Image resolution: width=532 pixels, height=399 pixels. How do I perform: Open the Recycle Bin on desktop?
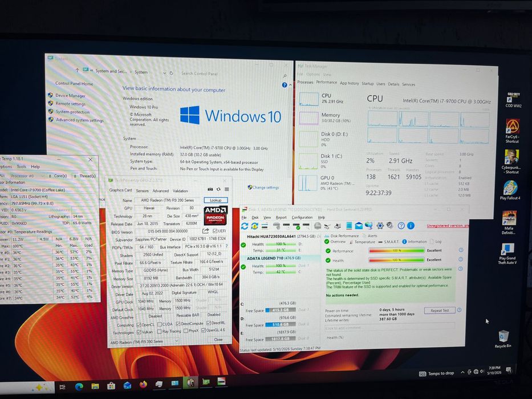coord(503,339)
